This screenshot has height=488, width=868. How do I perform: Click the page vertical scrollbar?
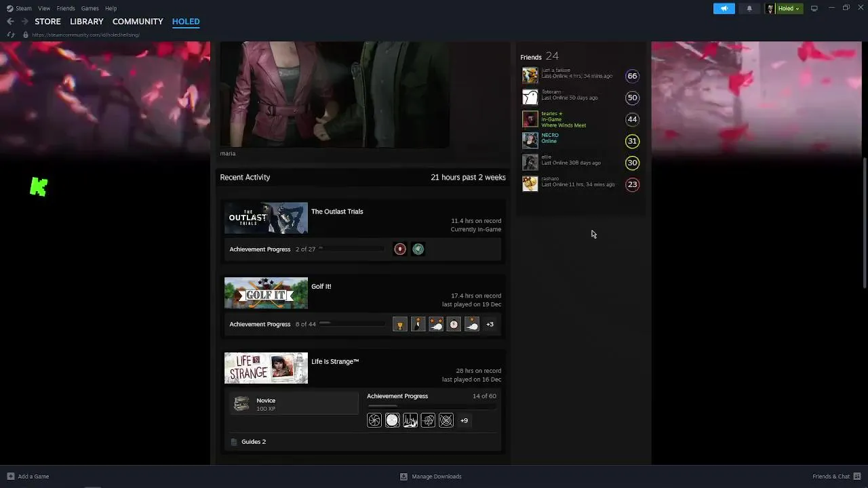point(865,222)
